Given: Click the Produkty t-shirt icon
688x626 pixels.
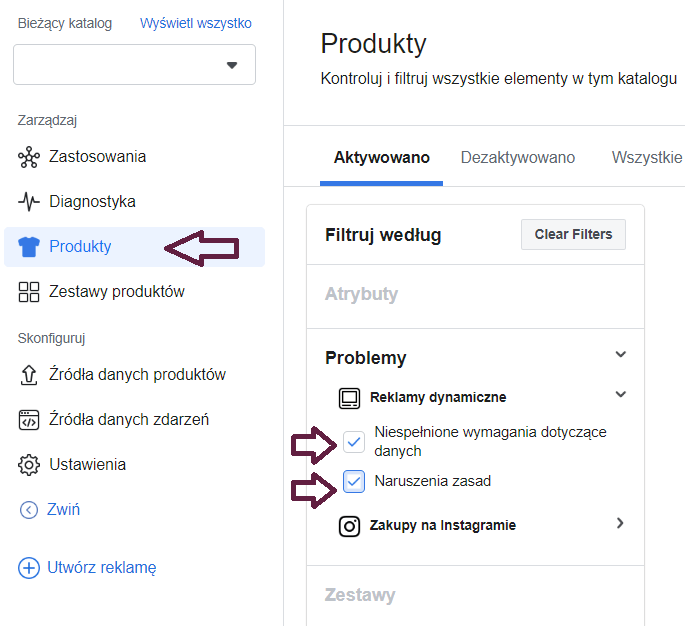Looking at the screenshot, I should [x=29, y=247].
